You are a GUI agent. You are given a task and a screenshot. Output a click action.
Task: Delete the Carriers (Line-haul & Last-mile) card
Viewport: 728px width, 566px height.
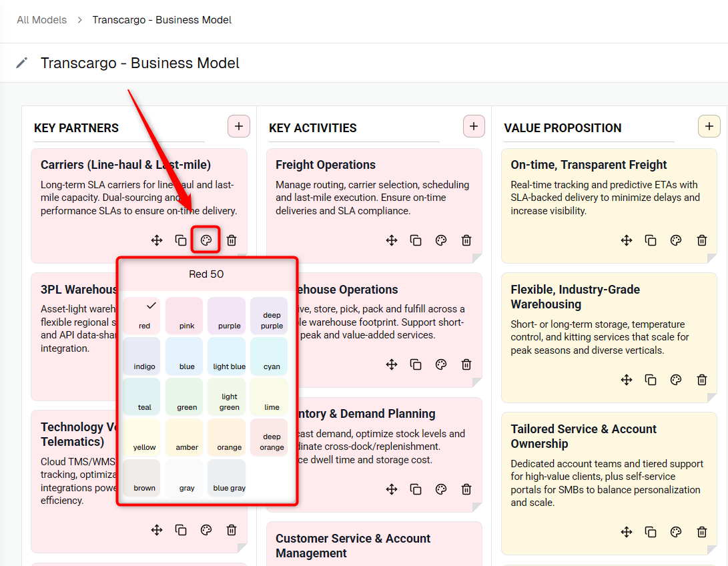tap(232, 240)
